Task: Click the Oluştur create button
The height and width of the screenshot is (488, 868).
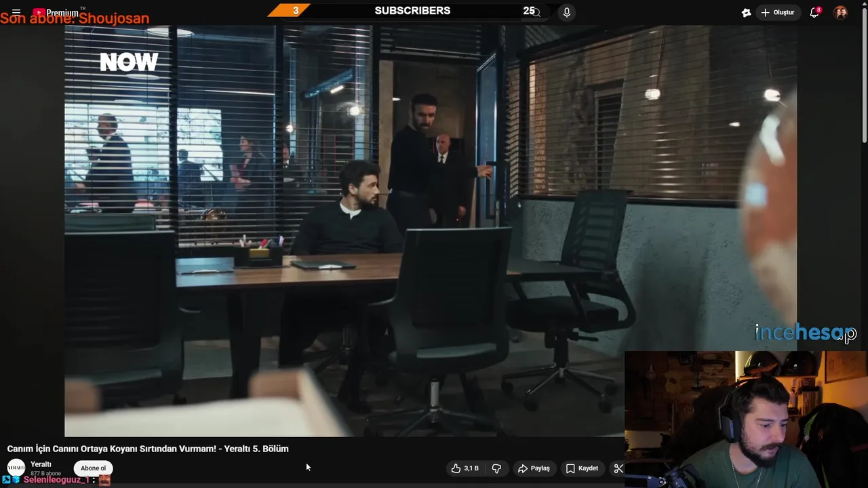Action: (778, 12)
